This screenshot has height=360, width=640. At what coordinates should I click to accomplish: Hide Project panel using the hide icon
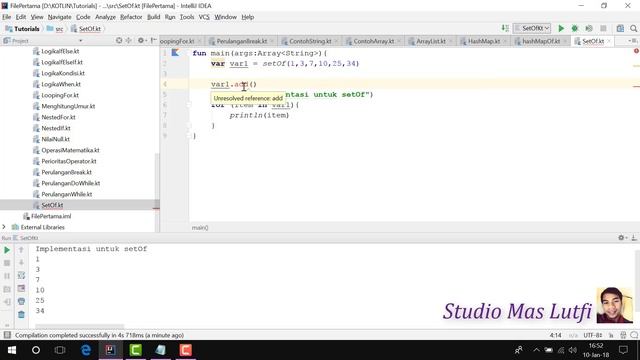coord(153,40)
